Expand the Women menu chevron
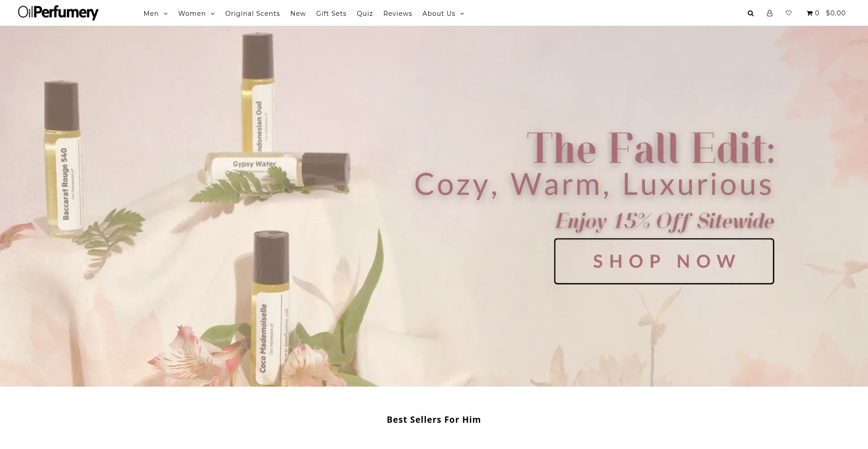The height and width of the screenshot is (449, 868). click(x=212, y=14)
